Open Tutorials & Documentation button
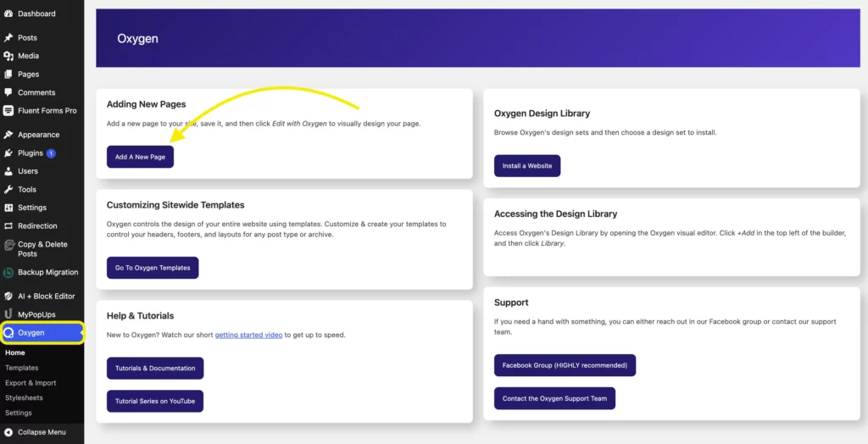This screenshot has height=444, width=868. [155, 368]
